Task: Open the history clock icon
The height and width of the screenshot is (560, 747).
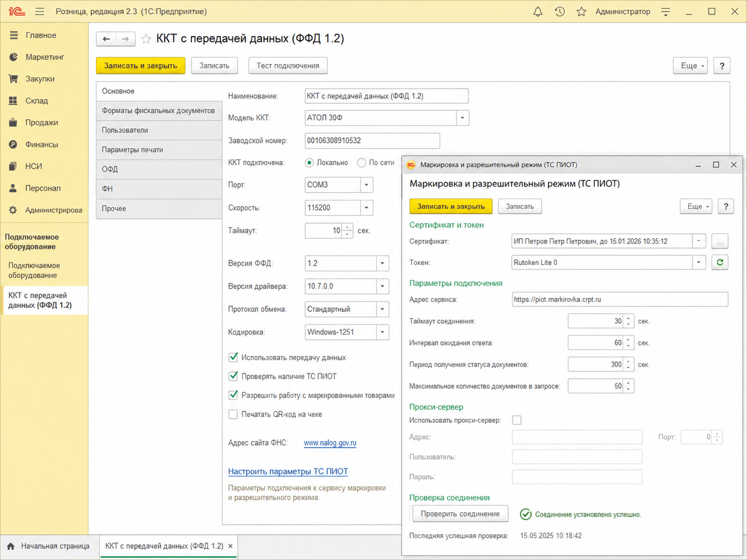Action: pyautogui.click(x=560, y=11)
